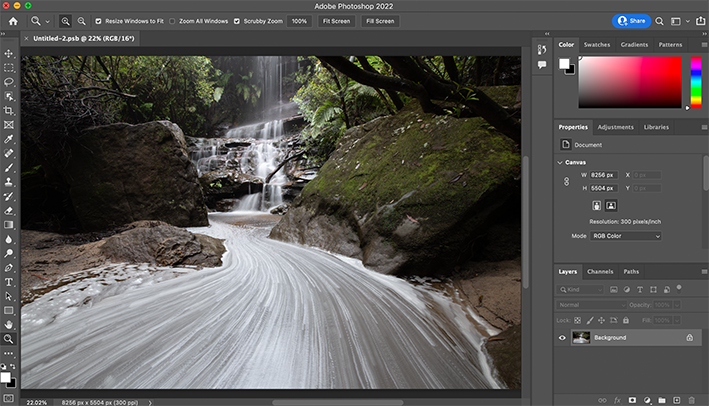The image size is (709, 406).
Task: Open the Swatches tab
Action: tap(597, 44)
